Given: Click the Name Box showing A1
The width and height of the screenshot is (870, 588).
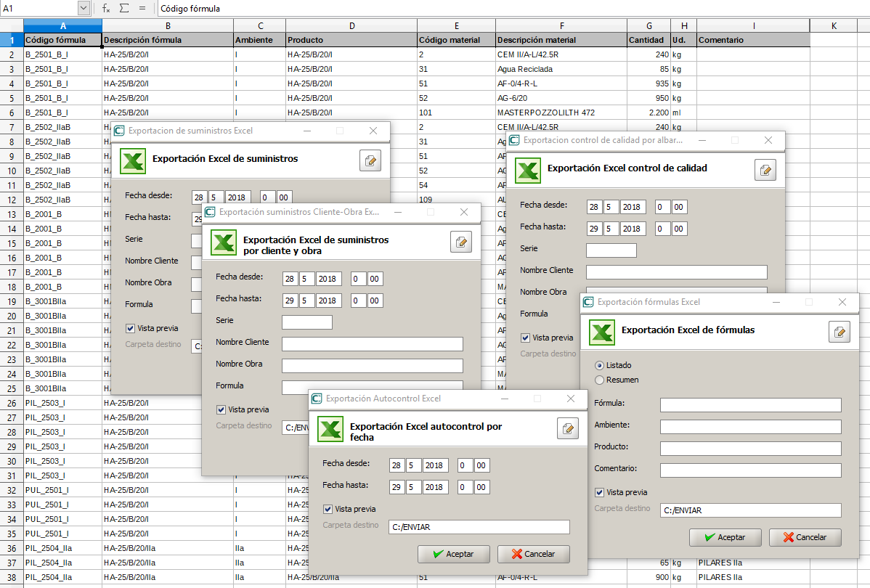Looking at the screenshot, I should coord(38,8).
